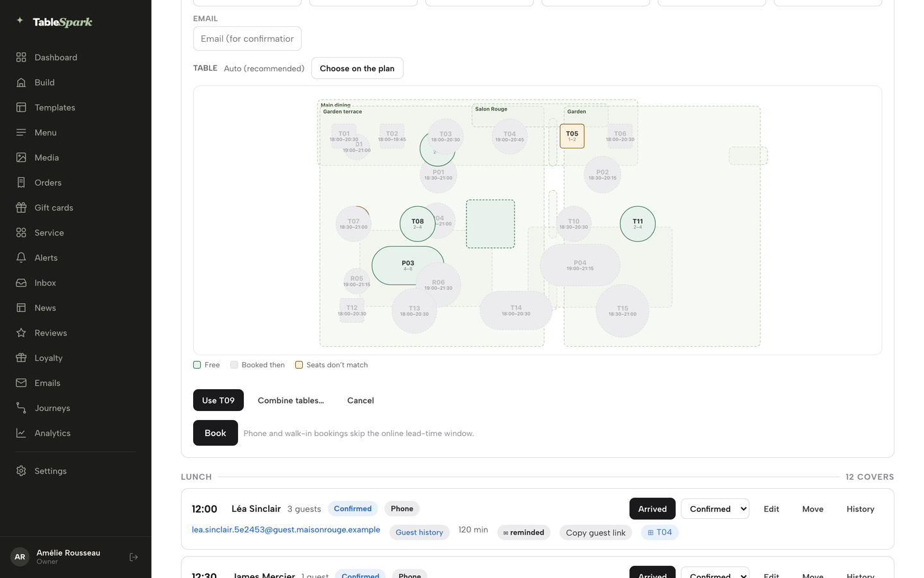This screenshot has width=924, height=578.
Task: Open the Settings gear icon
Action: [21, 471]
